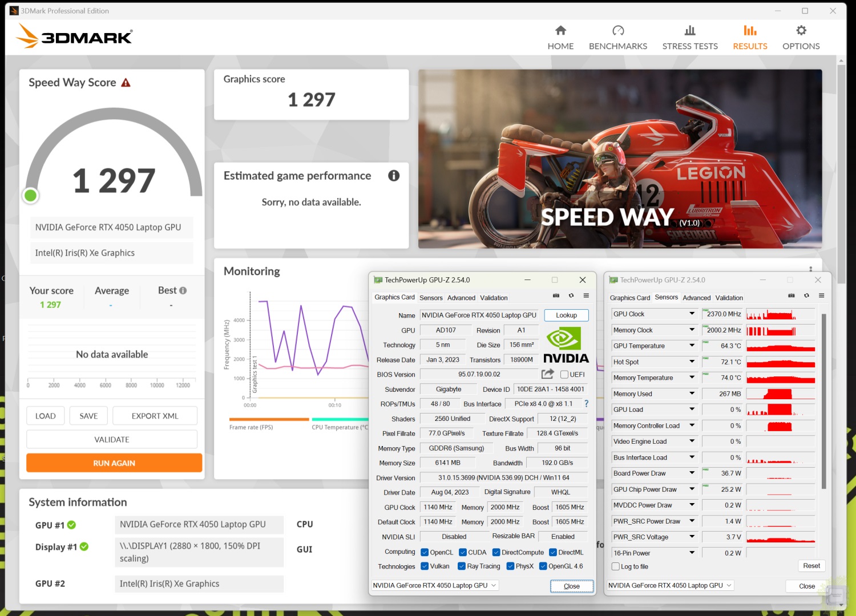Click the GPU-Z Sensors list scrollbar
856x616 pixels.
[823, 401]
